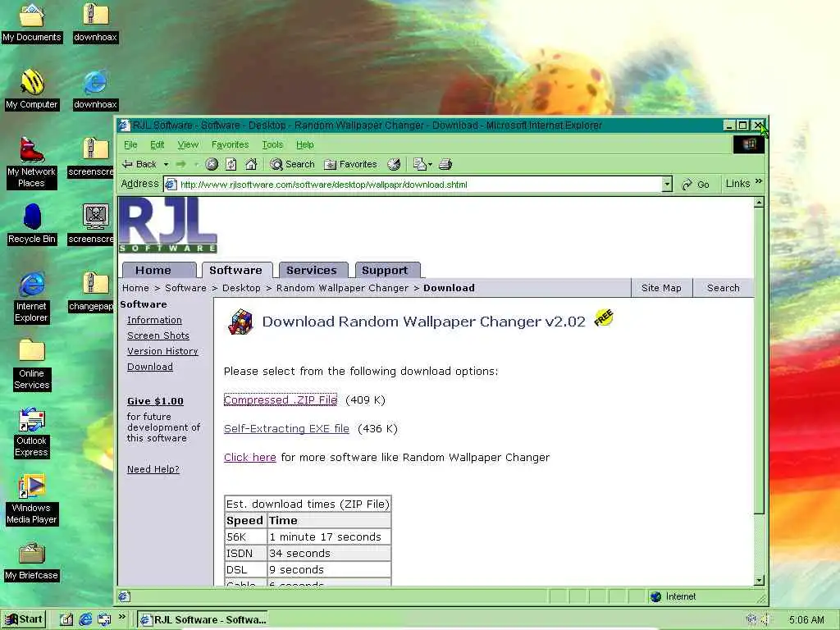Switch to the Software tab on webpage
The width and height of the screenshot is (840, 630).
pyautogui.click(x=235, y=270)
